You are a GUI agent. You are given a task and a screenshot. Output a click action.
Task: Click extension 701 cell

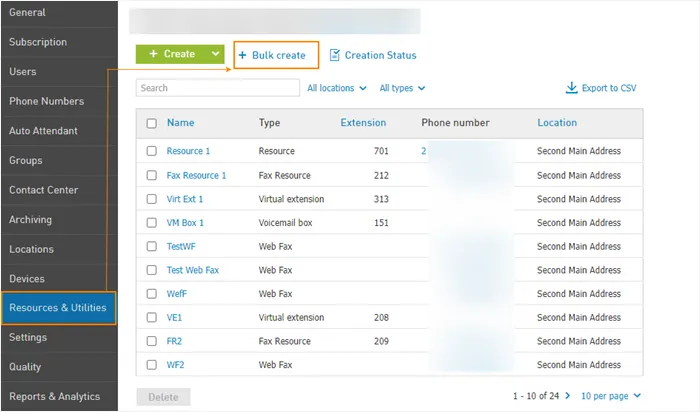381,151
